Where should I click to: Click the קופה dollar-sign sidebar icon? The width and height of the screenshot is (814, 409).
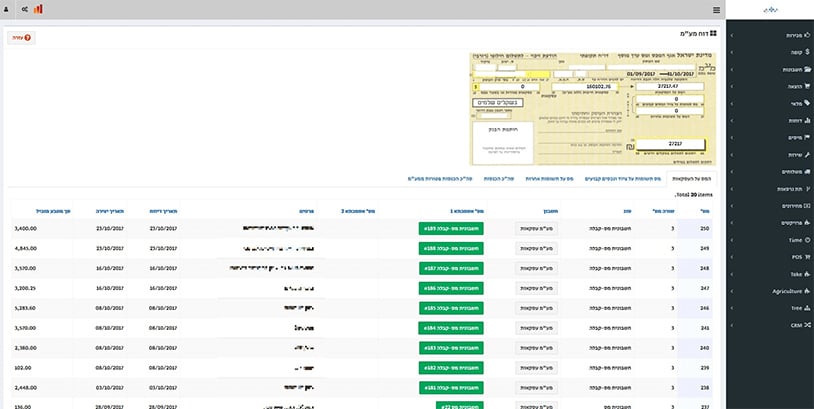(x=807, y=52)
